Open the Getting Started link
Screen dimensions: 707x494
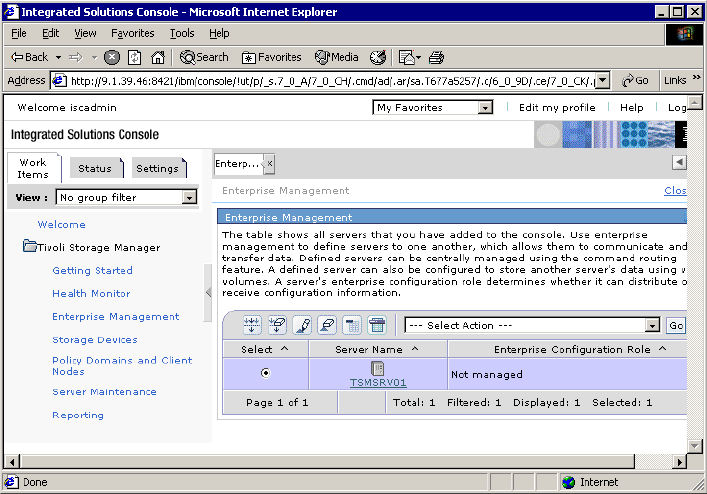click(92, 270)
